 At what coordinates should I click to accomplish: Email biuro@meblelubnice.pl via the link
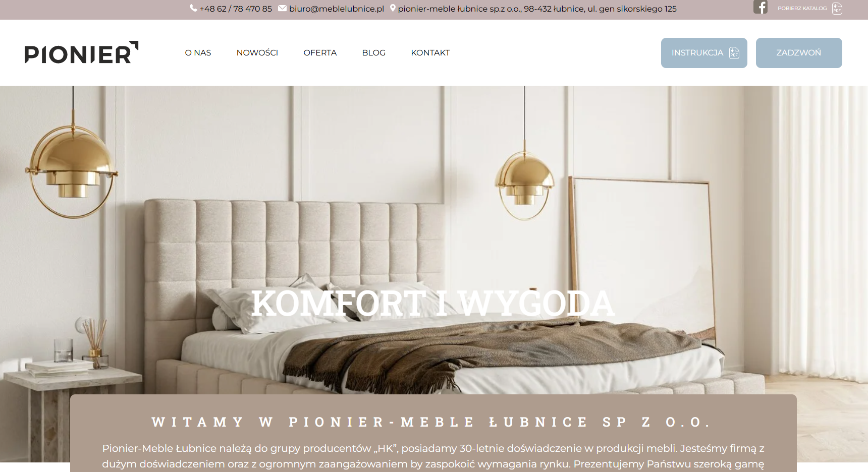(337, 9)
